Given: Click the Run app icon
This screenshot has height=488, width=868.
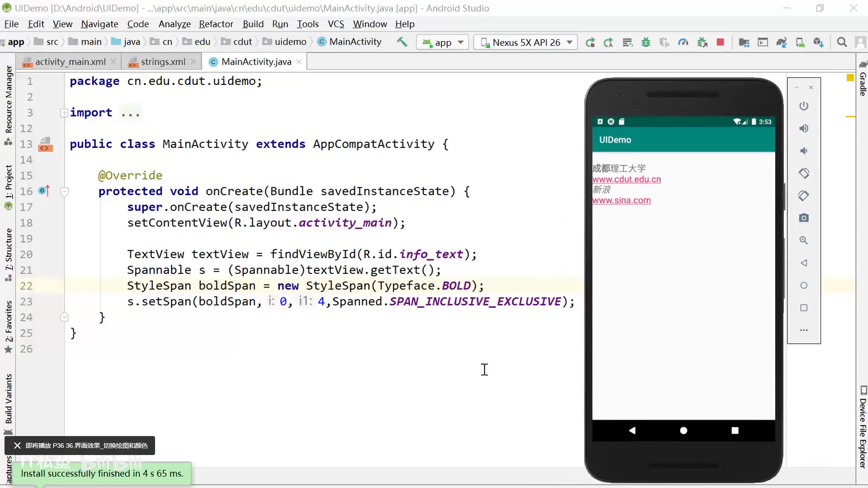Looking at the screenshot, I should [x=590, y=42].
